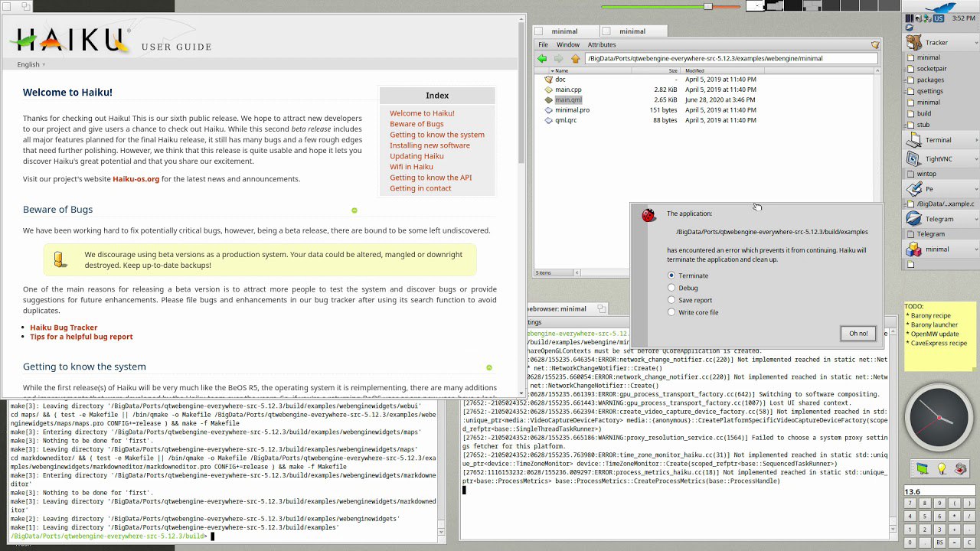The width and height of the screenshot is (980, 551).
Task: Go to Wifi in Haiku index link
Action: 411,167
